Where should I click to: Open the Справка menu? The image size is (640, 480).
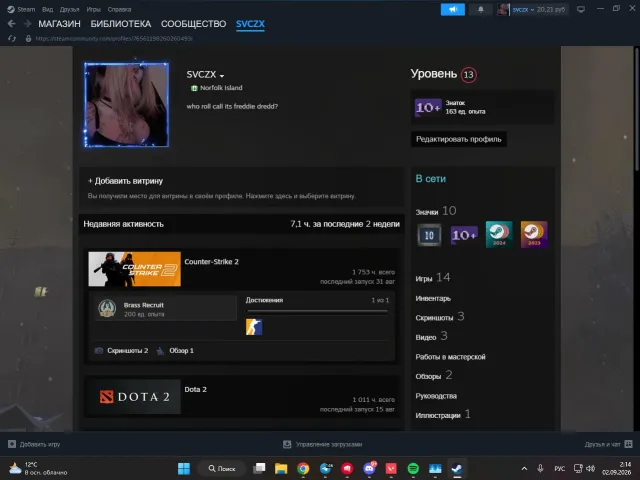coord(119,9)
